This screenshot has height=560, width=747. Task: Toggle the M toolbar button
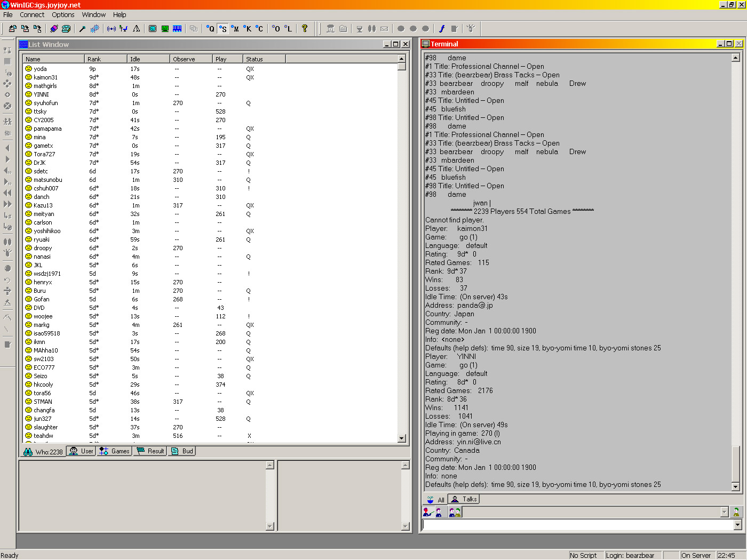point(235,29)
